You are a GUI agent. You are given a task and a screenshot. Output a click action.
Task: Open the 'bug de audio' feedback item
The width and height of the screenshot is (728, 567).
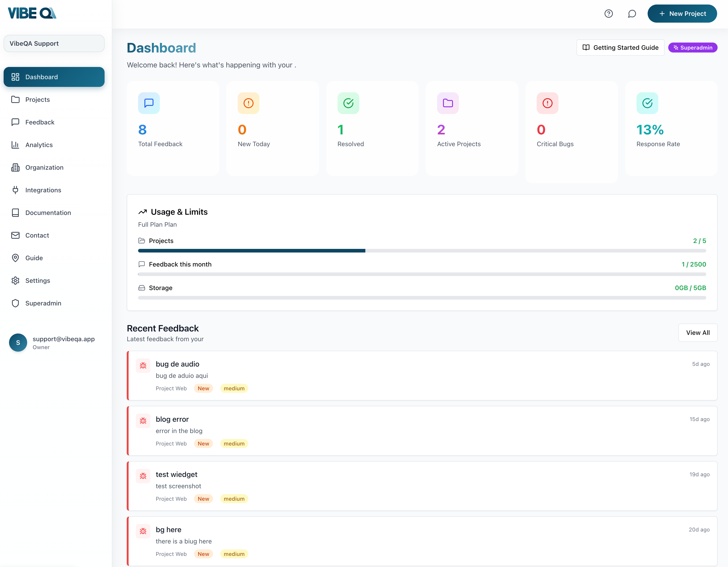coord(177,364)
